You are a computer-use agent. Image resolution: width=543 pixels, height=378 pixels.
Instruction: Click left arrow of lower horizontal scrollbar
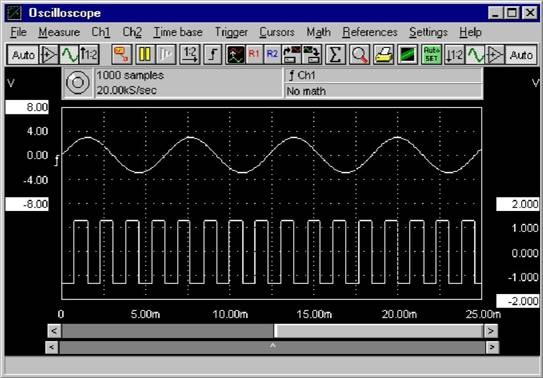[x=52, y=346]
